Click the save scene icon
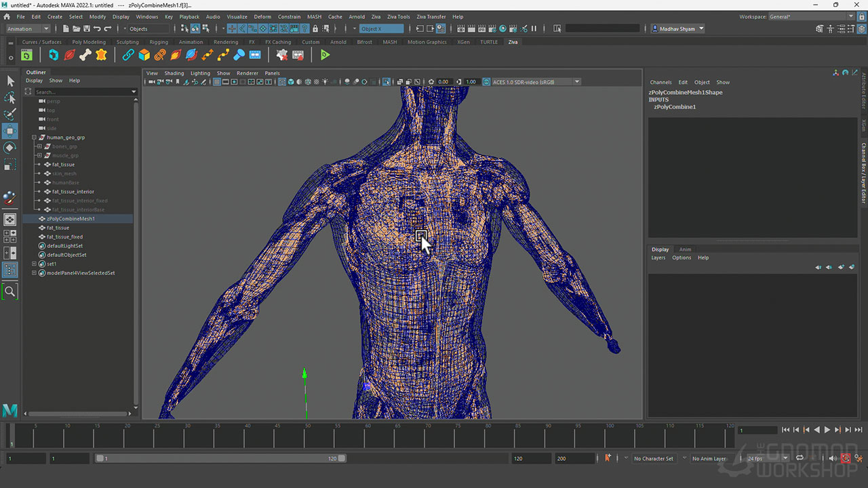Image resolution: width=868 pixels, height=488 pixels. point(86,28)
